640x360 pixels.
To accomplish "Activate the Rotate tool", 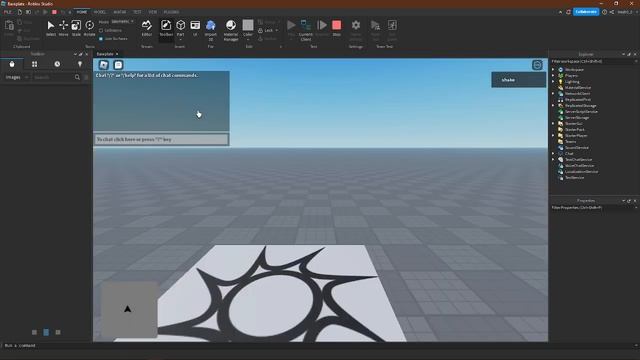I will [x=89, y=28].
